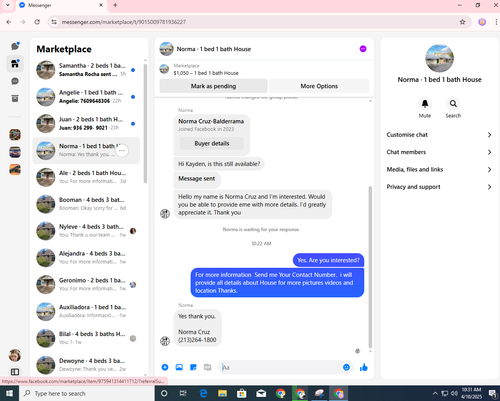The height and width of the screenshot is (401, 500).
Task: Click message containing (213)264-1800
Action: [x=197, y=328]
